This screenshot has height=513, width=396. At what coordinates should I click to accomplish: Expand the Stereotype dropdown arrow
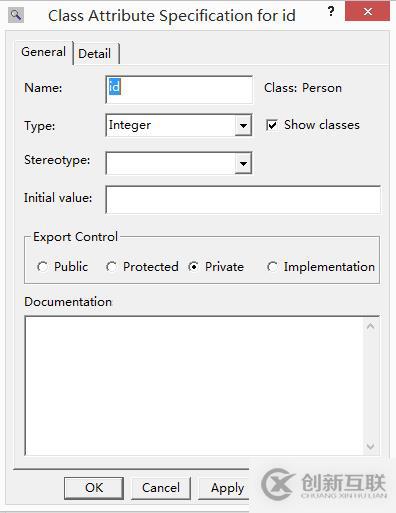coord(243,163)
